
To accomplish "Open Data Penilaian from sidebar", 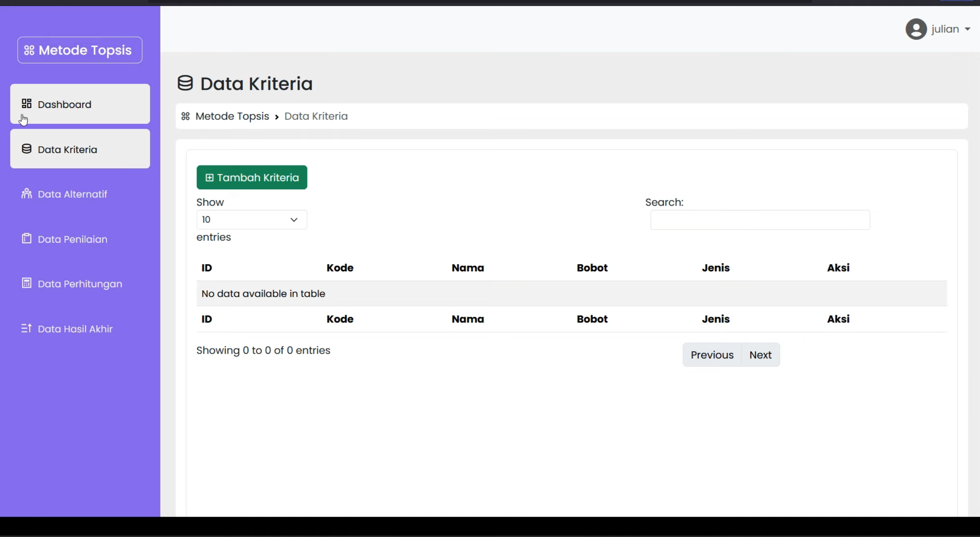I will click(80, 239).
